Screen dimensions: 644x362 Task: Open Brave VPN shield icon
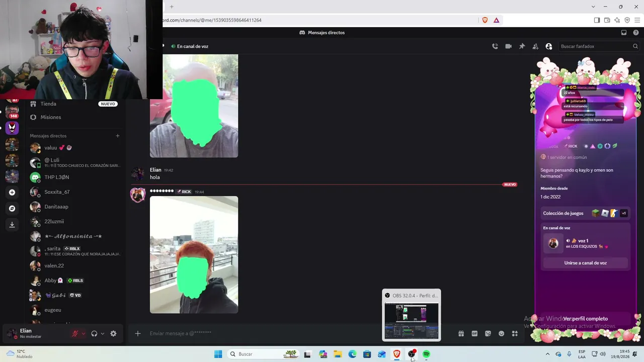pos(627,20)
